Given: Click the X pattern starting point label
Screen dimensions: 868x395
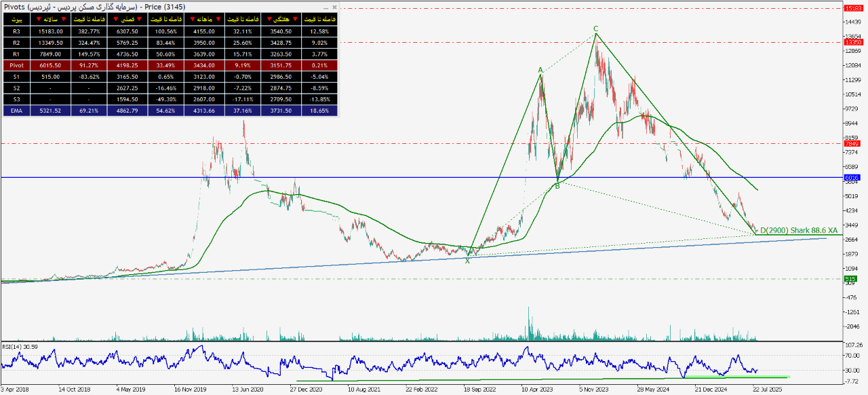Looking at the screenshot, I should 467,261.
